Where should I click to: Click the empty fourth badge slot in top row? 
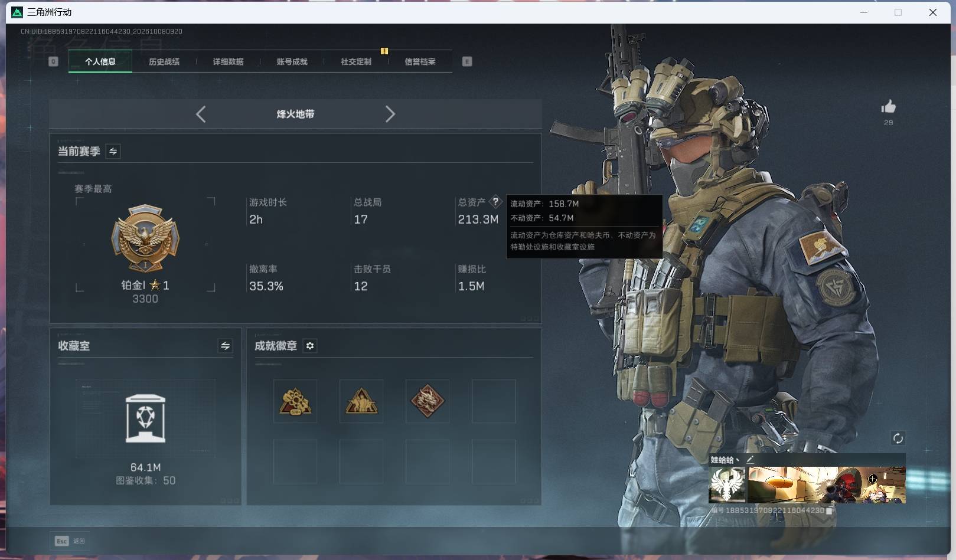coord(494,401)
